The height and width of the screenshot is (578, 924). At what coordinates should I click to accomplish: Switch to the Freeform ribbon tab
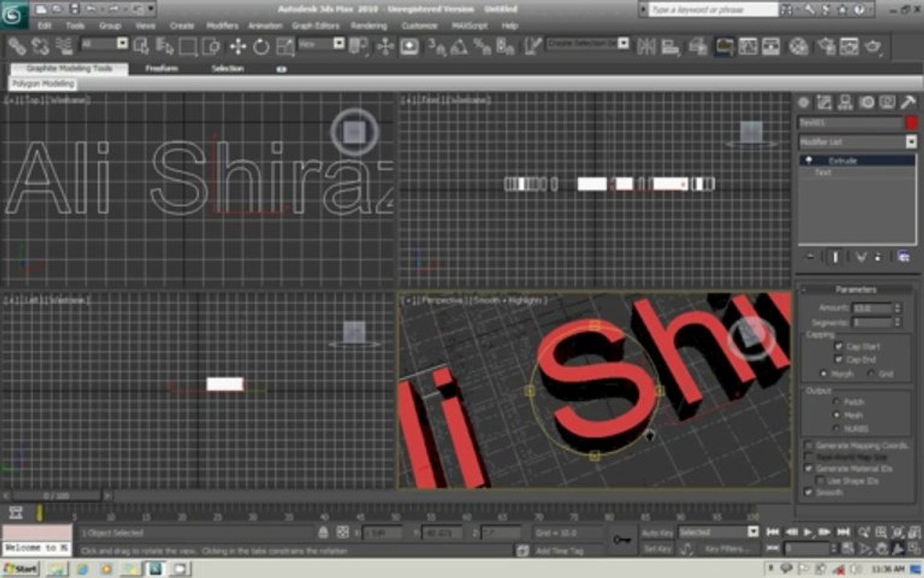tap(161, 68)
